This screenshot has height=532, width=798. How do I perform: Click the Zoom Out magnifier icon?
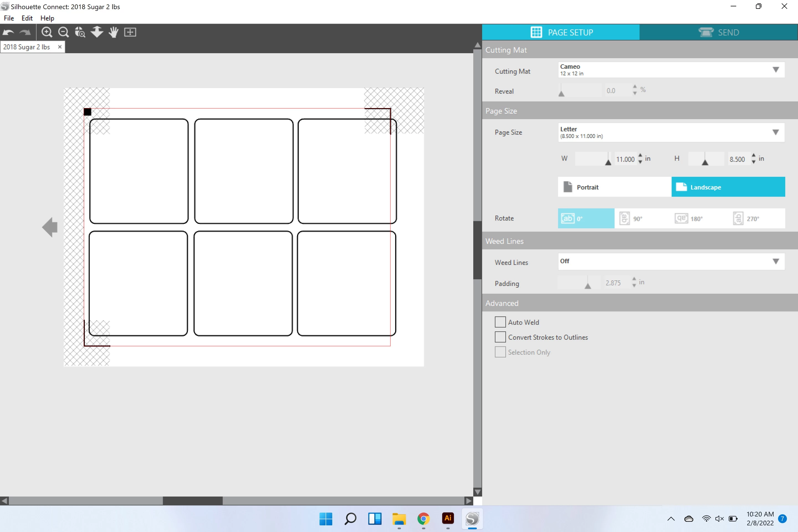(63, 32)
